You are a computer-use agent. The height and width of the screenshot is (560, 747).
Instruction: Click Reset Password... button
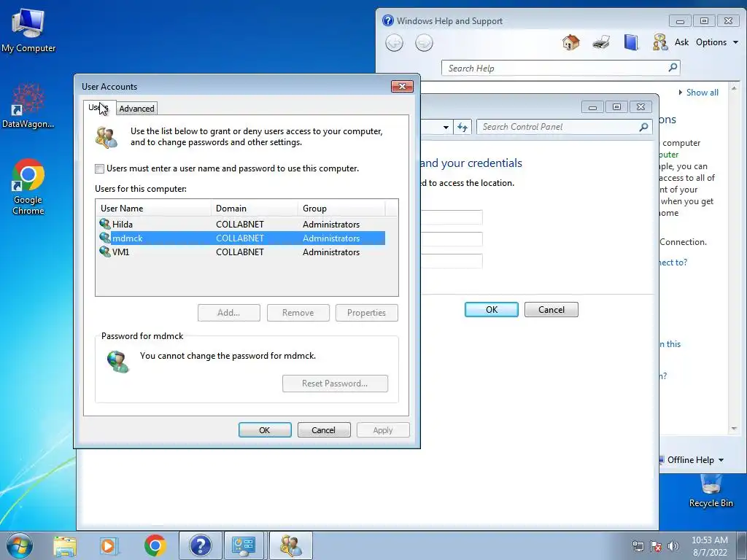coord(335,384)
